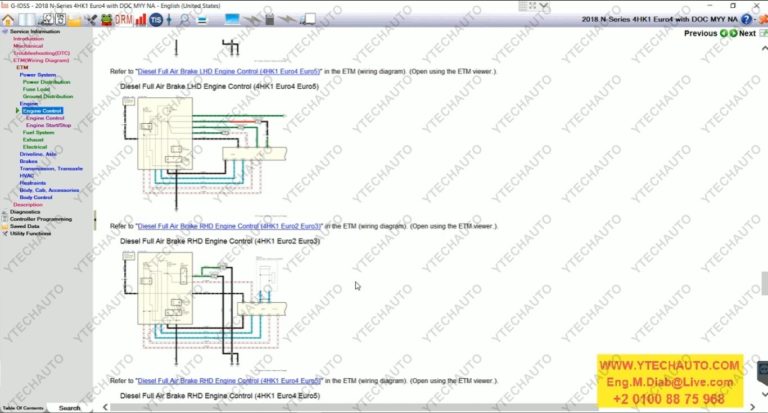
Task: Click the green Next arrow icon
Action: point(733,33)
